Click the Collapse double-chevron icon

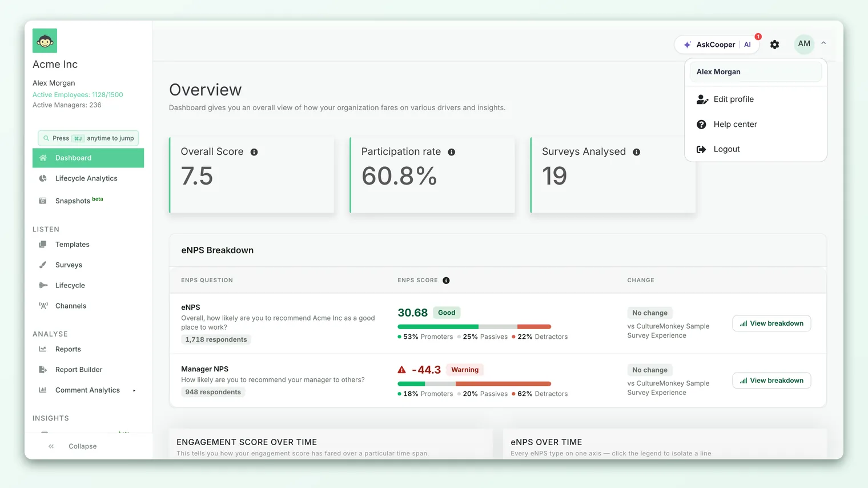51,446
